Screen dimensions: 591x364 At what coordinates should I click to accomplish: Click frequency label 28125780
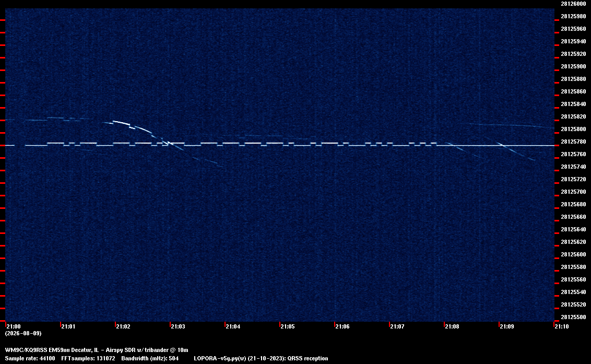pos(573,142)
